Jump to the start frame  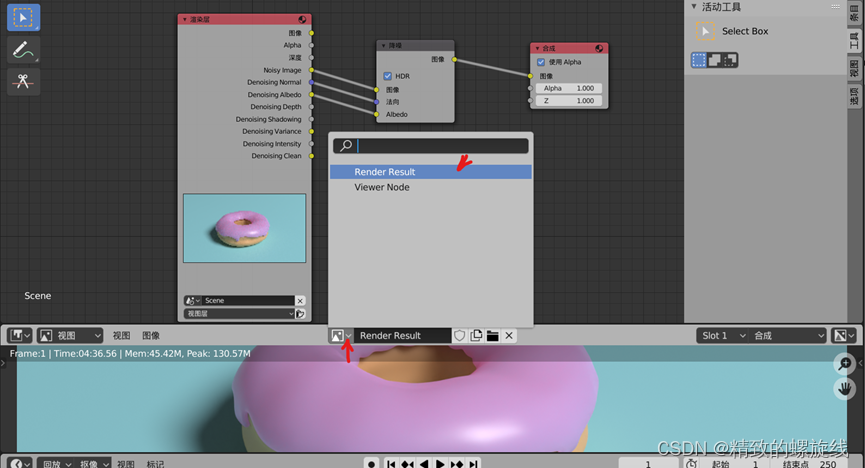(x=391, y=464)
